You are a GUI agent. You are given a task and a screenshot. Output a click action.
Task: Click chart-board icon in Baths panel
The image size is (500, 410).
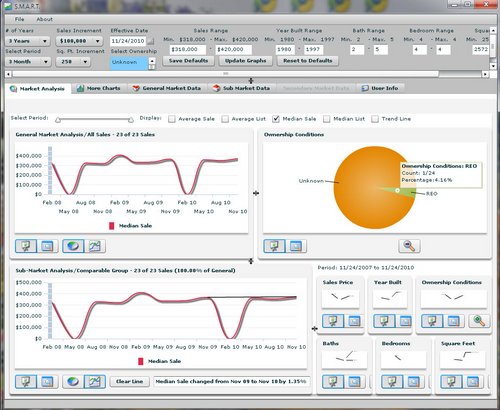coord(333,381)
